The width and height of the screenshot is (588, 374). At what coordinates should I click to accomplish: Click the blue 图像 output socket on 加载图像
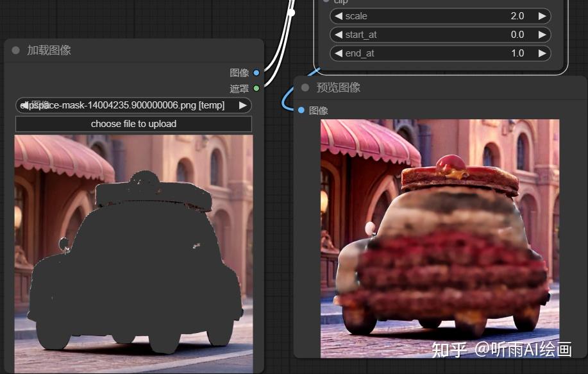pyautogui.click(x=256, y=72)
